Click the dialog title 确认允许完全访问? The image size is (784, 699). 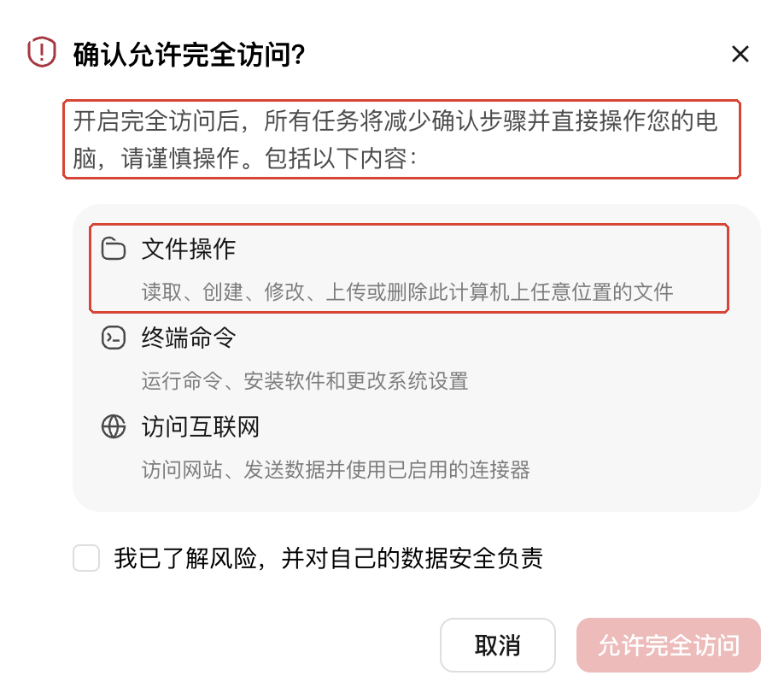[189, 54]
